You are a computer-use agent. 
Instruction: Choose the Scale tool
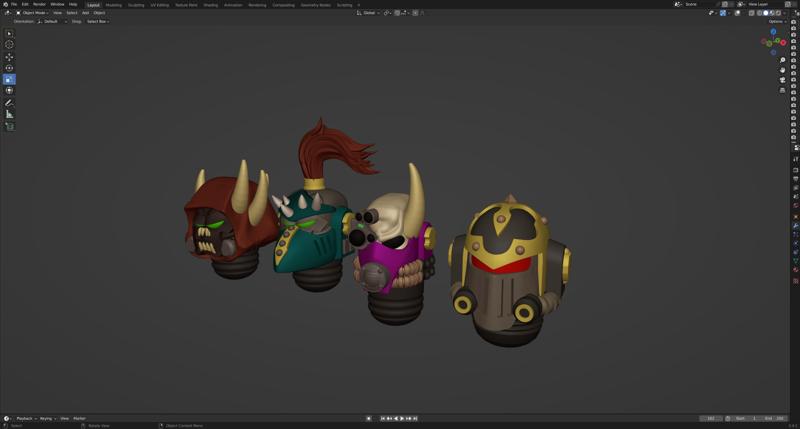pos(10,79)
